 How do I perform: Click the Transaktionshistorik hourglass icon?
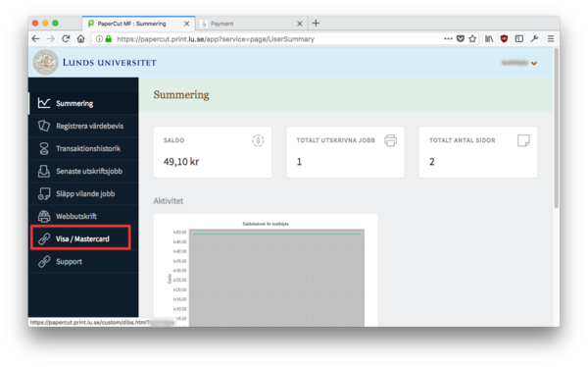pyautogui.click(x=44, y=148)
